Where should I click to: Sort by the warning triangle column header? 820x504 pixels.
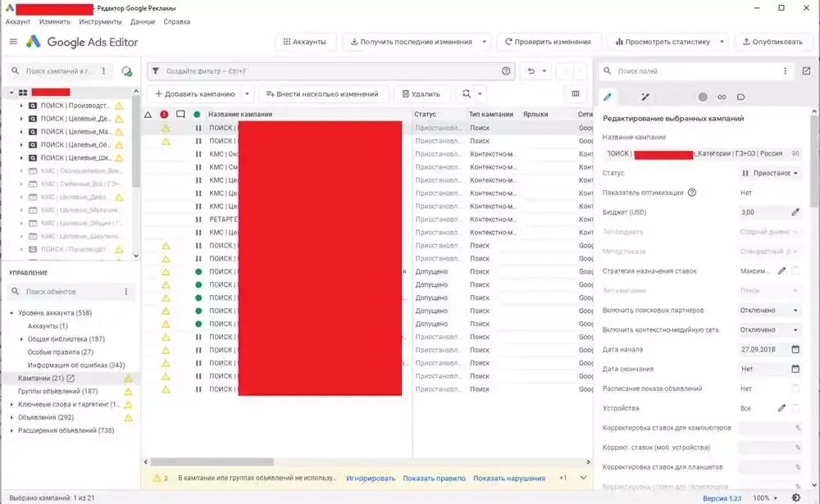[x=148, y=114]
